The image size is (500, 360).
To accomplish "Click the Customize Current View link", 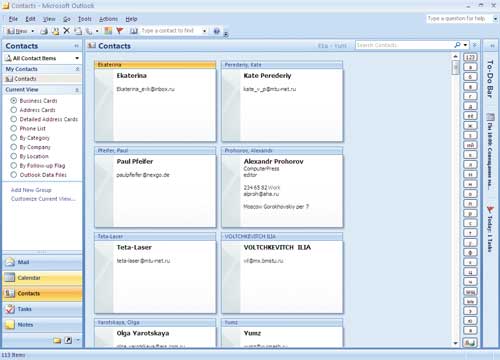I will pyautogui.click(x=43, y=199).
